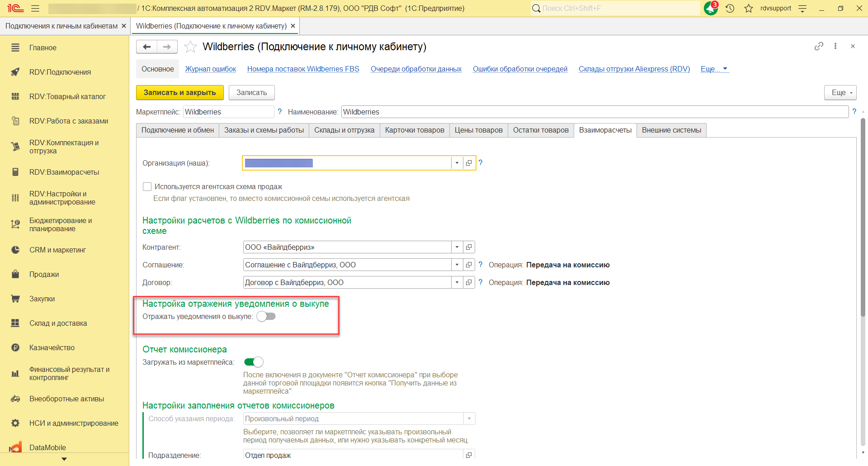This screenshot has width=868, height=466.
Task: Open Очереди обработки данных link
Action: 416,69
